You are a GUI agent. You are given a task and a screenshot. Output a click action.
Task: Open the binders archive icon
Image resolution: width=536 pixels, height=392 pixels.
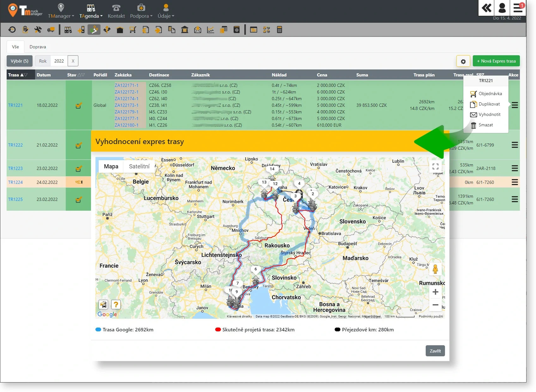[68, 30]
